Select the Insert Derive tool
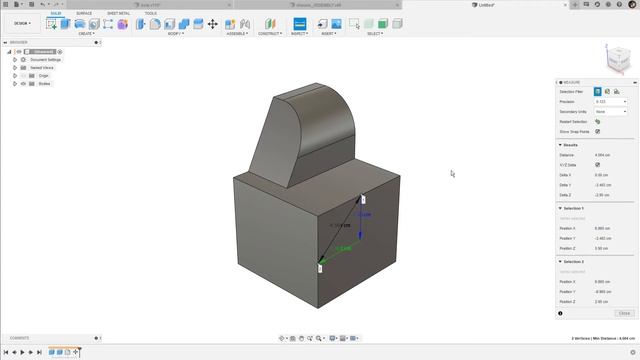The image size is (640, 360). click(x=322, y=24)
